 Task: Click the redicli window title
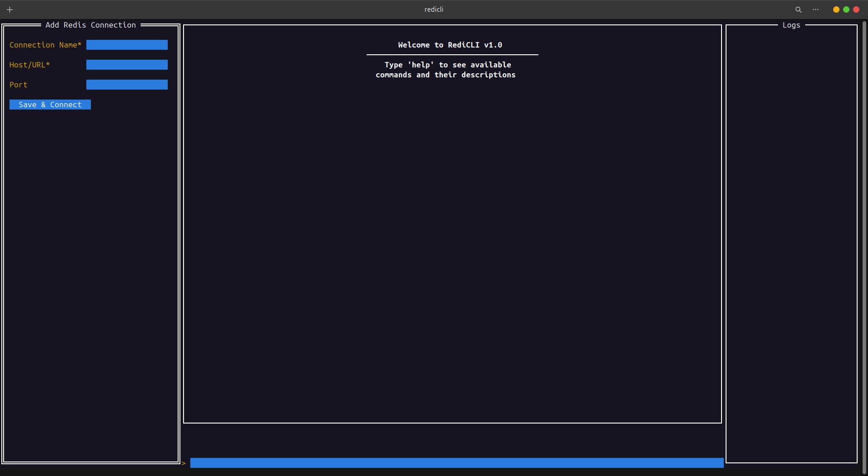click(434, 10)
